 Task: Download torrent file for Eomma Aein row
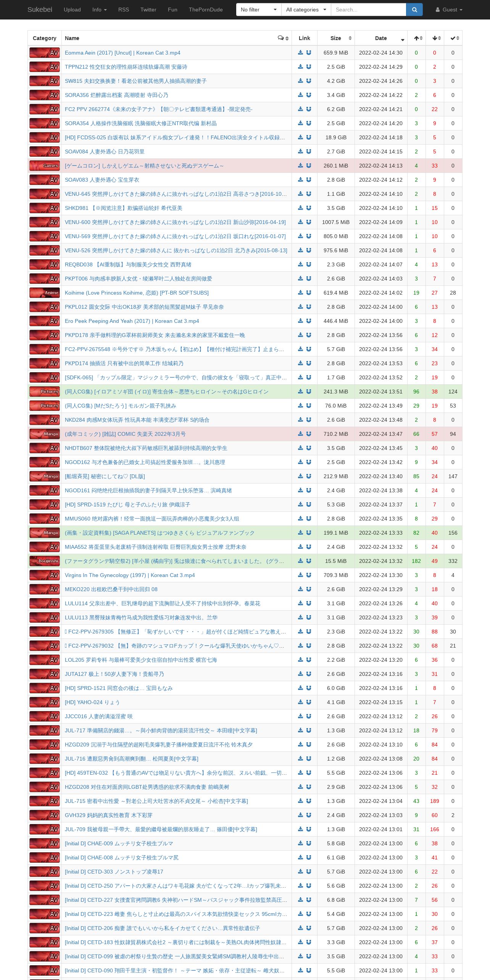tap(301, 53)
